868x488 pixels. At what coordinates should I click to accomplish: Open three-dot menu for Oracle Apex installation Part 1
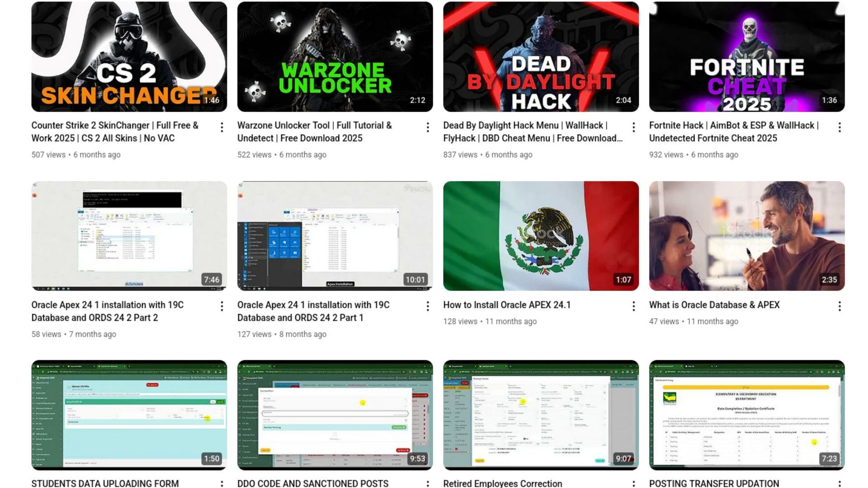(427, 306)
